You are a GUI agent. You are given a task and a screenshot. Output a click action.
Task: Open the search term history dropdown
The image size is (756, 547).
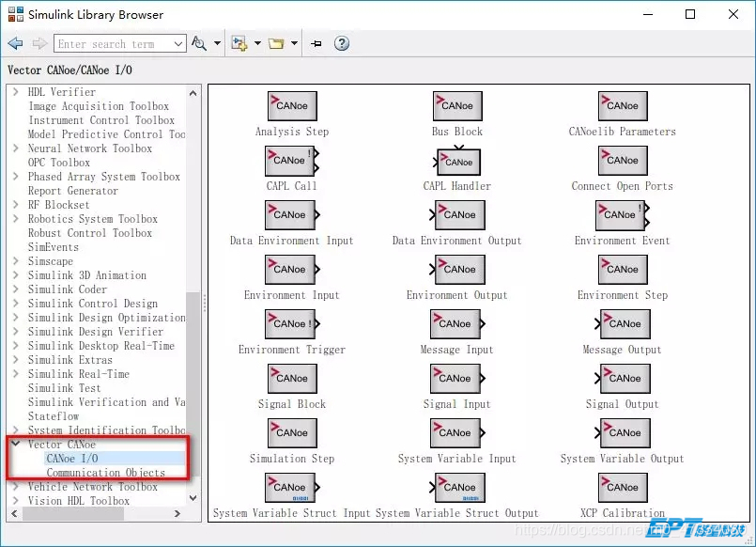point(178,44)
